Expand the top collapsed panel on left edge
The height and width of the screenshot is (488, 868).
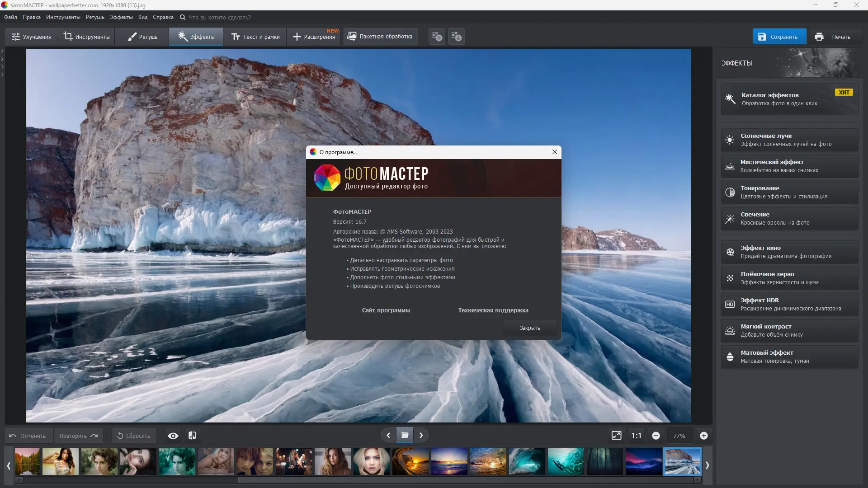pyautogui.click(x=3, y=51)
